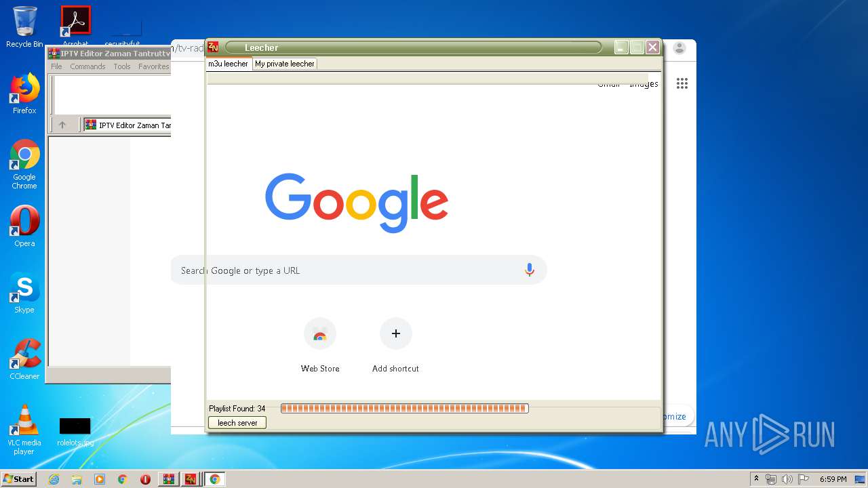
Task: Open the Google apps grid in Chrome
Action: pyautogui.click(x=682, y=83)
